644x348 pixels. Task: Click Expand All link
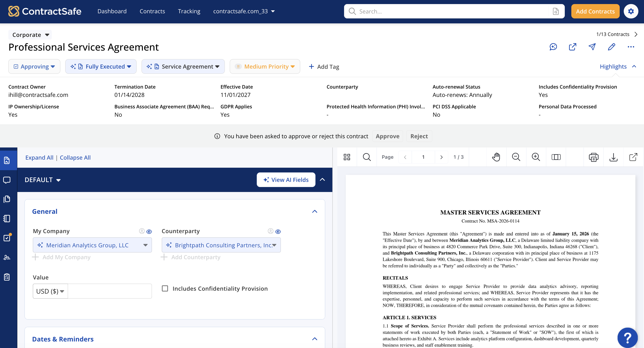(x=39, y=157)
